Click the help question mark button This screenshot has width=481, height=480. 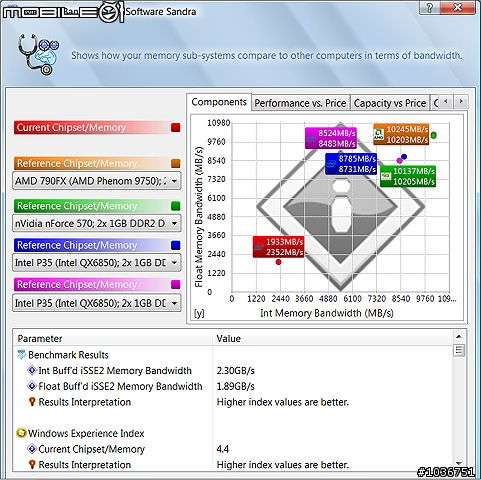click(x=430, y=7)
